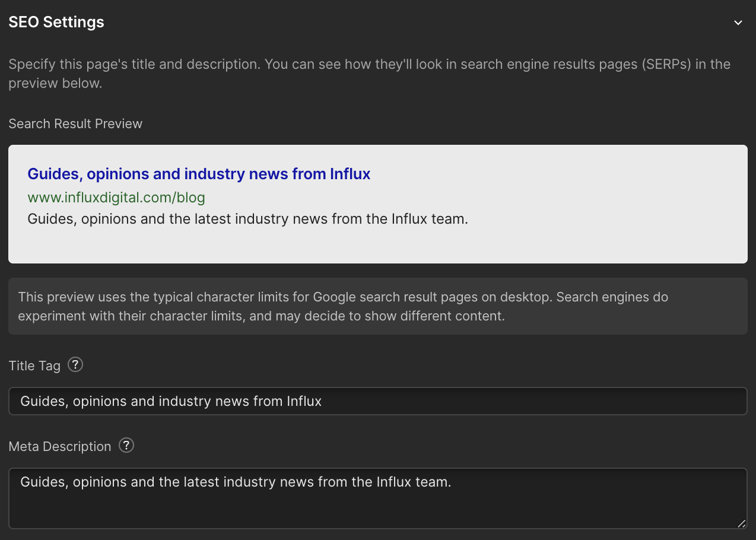Click the Title Tag label
This screenshot has width=756, height=540.
(34, 366)
